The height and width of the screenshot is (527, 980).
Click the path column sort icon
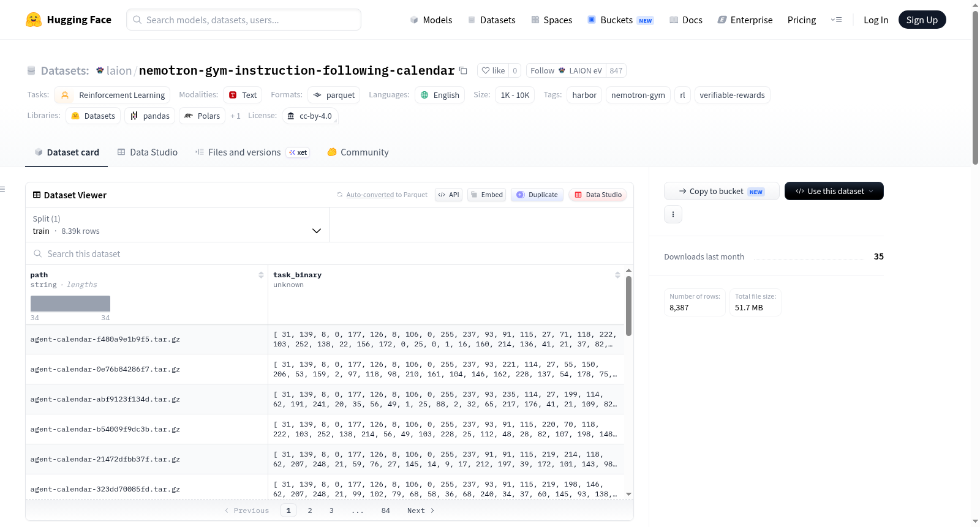point(261,275)
